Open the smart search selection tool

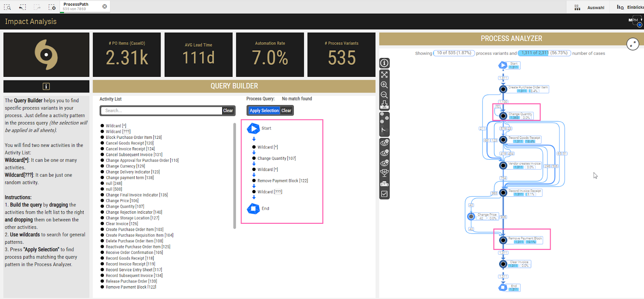tap(7, 7)
